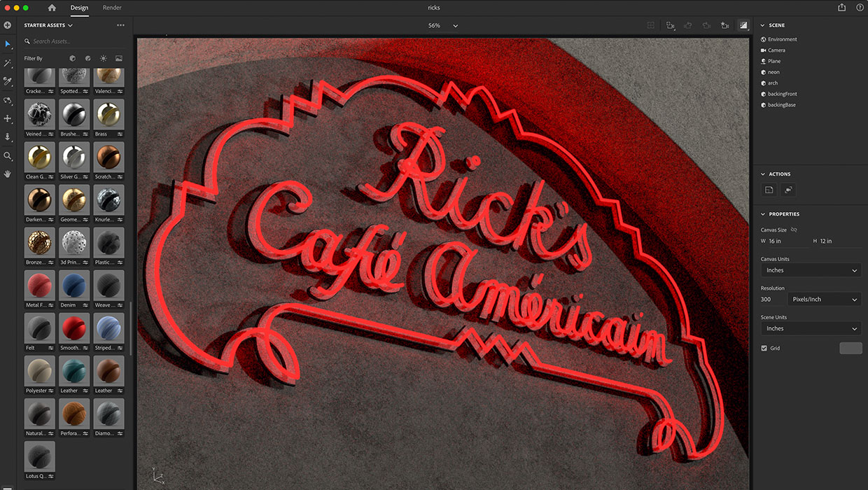Select the Select tool arrow
The height and width of the screenshot is (490, 868).
pos(8,44)
